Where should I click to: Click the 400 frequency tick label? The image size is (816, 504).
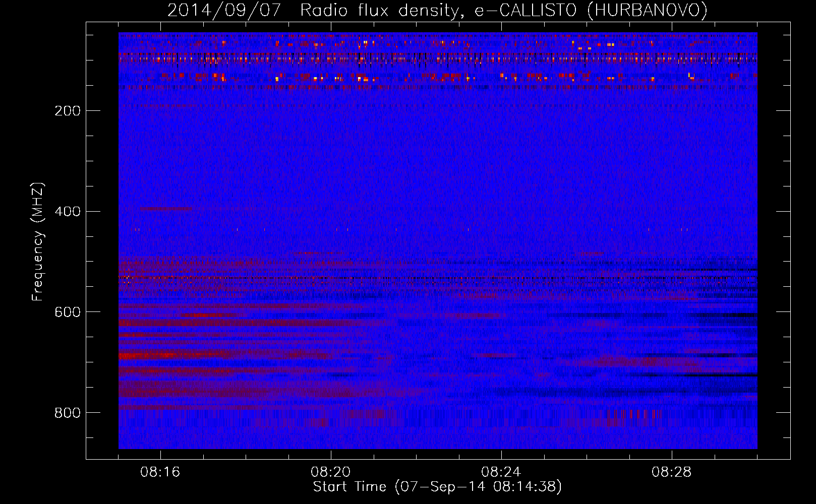[68, 212]
